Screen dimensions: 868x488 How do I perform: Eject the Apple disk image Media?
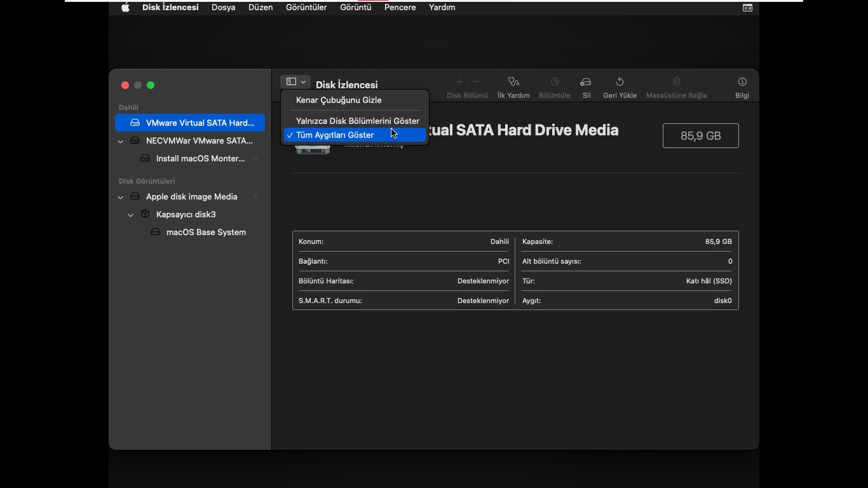[x=255, y=196]
